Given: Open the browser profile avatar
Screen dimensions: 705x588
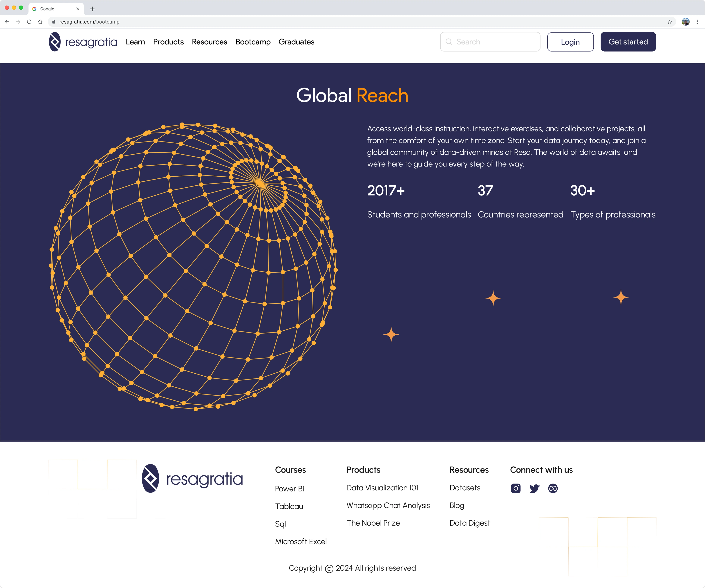Looking at the screenshot, I should 686,22.
